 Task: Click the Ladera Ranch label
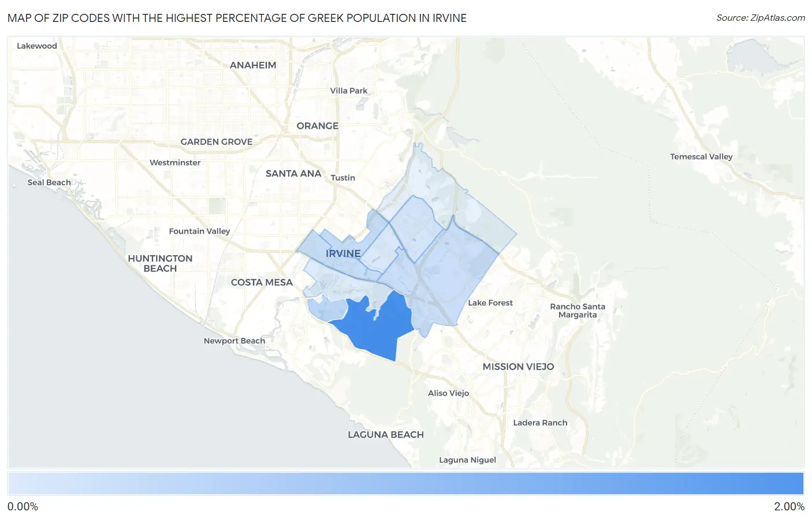(x=541, y=423)
